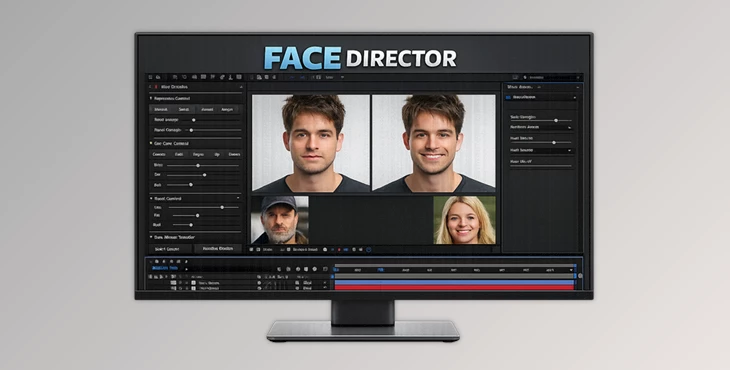Collapse the second section in the left panel
The width and height of the screenshot is (730, 370).
(x=151, y=143)
